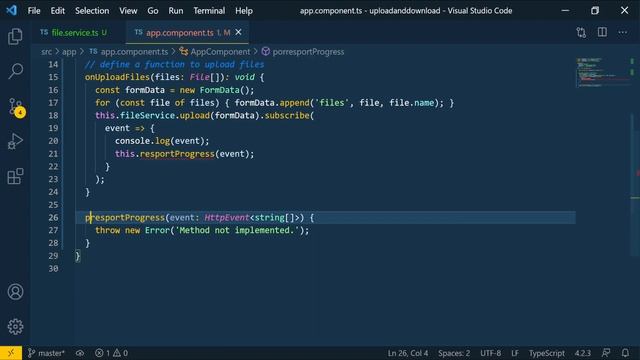Viewport: 640px width, 360px height.
Task: Open the Terminal menu
Action: [x=209, y=11]
